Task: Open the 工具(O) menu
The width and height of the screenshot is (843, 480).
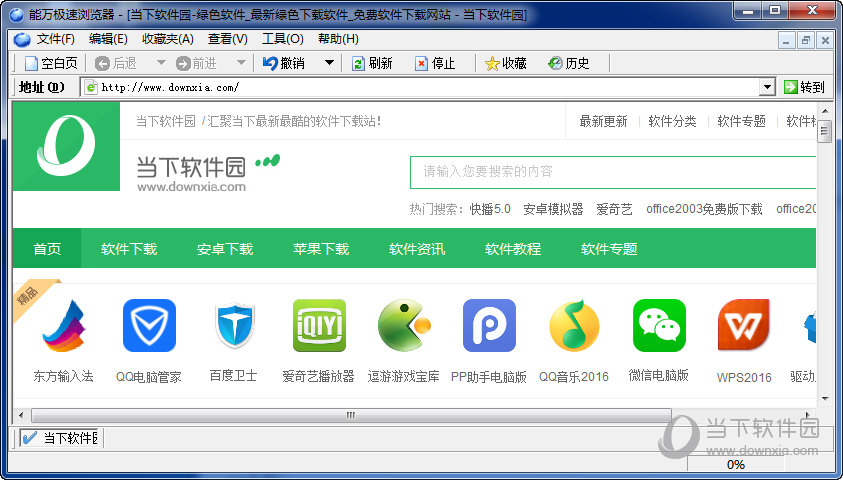Action: pyautogui.click(x=283, y=39)
